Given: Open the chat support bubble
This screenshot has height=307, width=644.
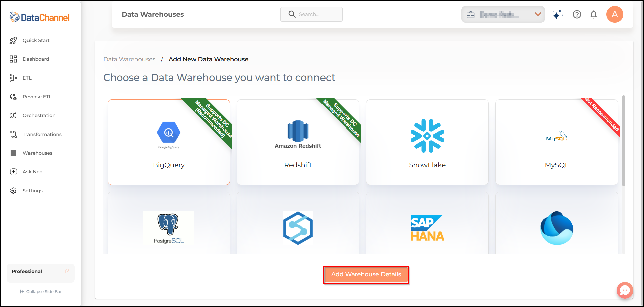Looking at the screenshot, I should pos(625,290).
